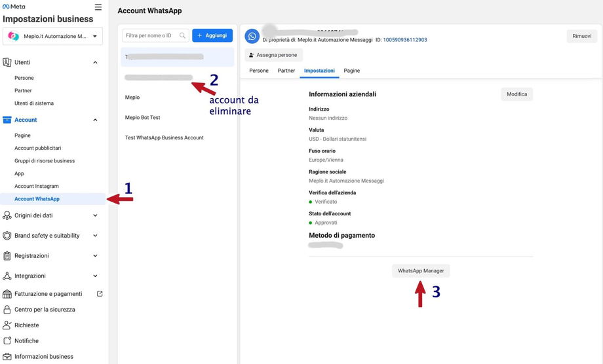Click the Meplo.it business profile avatar
603x364 pixels.
click(x=14, y=36)
